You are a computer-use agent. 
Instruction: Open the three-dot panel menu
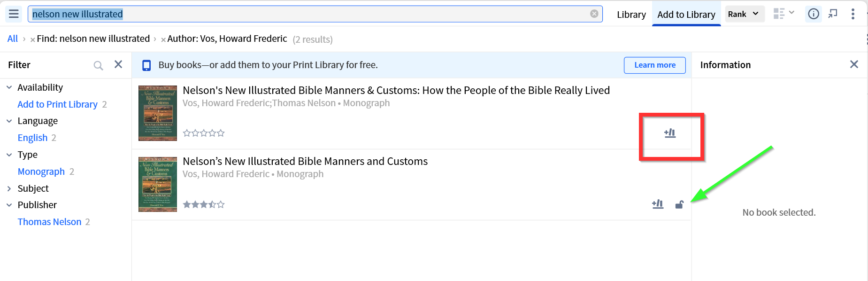[x=853, y=14]
